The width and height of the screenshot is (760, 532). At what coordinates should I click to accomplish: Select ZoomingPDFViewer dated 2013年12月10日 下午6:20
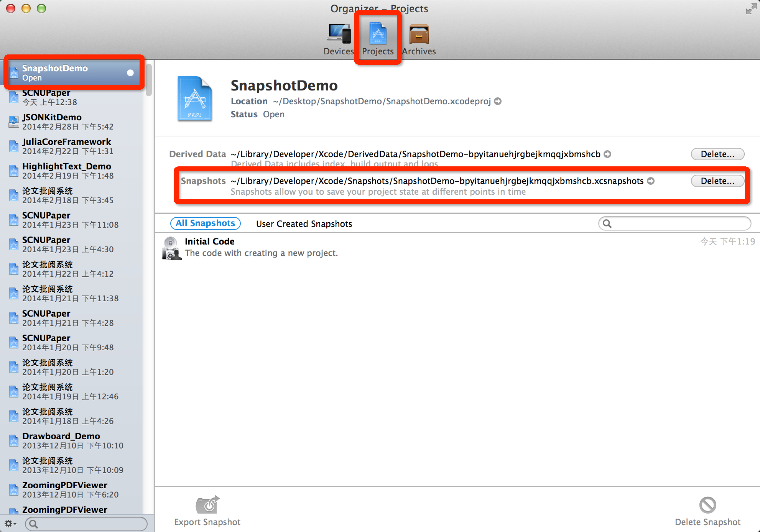pos(72,490)
